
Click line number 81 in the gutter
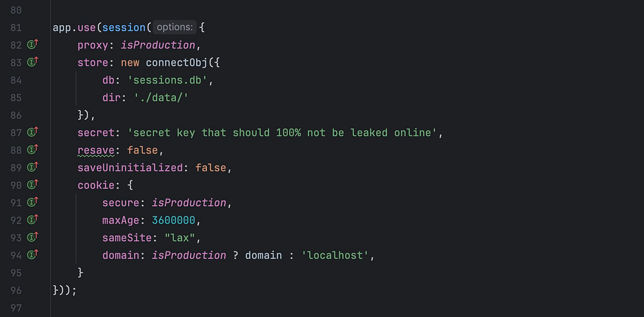pos(17,28)
